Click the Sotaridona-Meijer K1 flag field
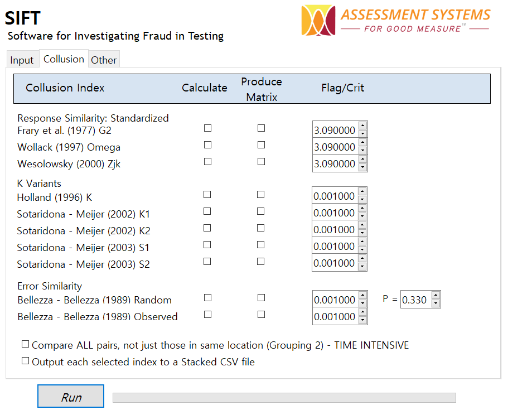Viewport: 532px width, 410px height. click(335, 213)
